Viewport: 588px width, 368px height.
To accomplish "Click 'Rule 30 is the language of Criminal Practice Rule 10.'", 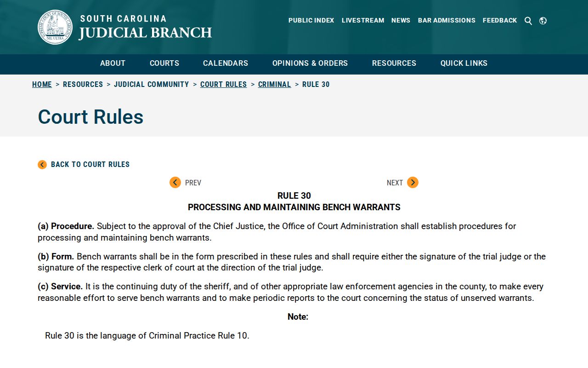I will pyautogui.click(x=147, y=336).
